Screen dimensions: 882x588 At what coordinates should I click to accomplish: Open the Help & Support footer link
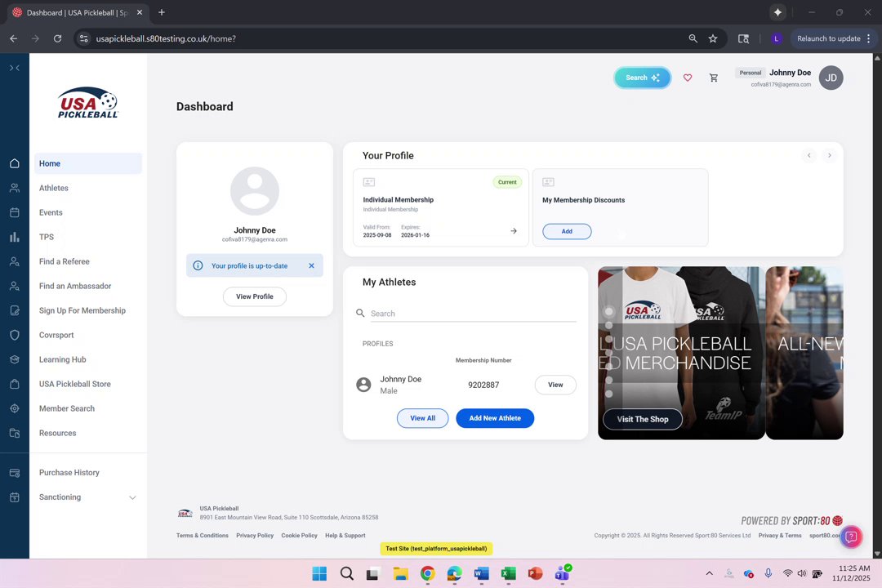[x=345, y=535]
